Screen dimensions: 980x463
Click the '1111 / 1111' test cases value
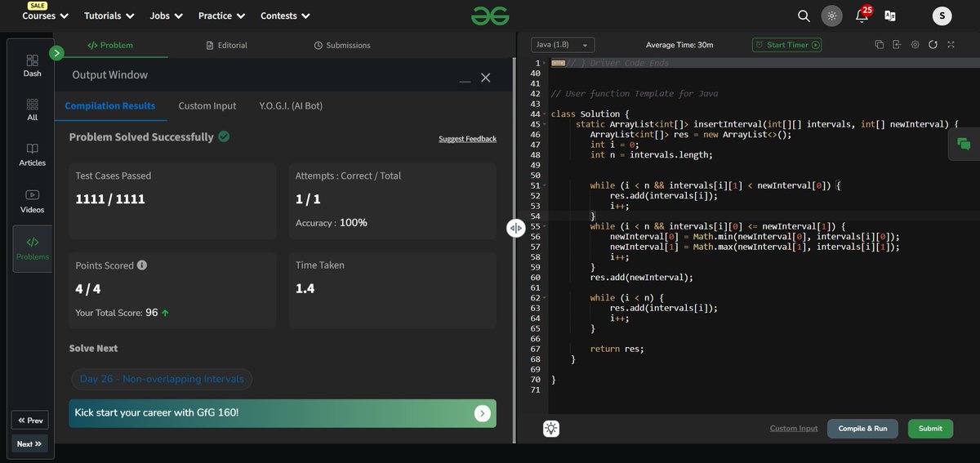[110, 198]
